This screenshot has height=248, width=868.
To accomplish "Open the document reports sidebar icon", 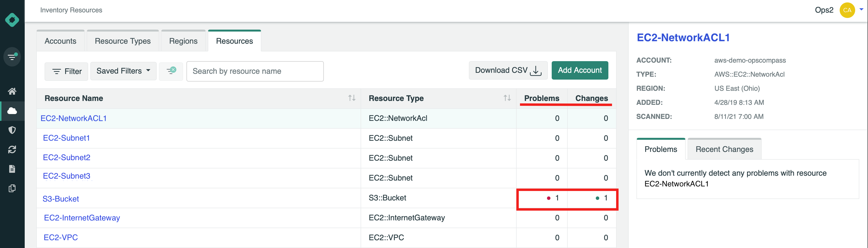I will [12, 169].
